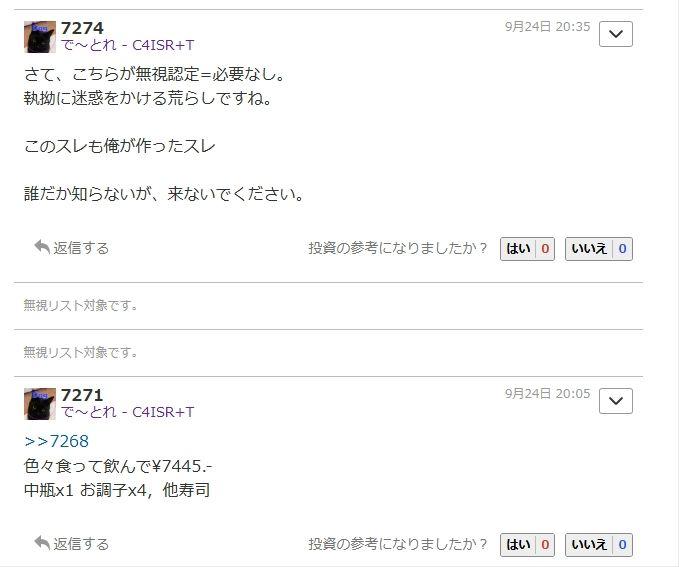The height and width of the screenshot is (567, 679).
Task: Vote いいえ on post 7271
Action: (x=599, y=544)
